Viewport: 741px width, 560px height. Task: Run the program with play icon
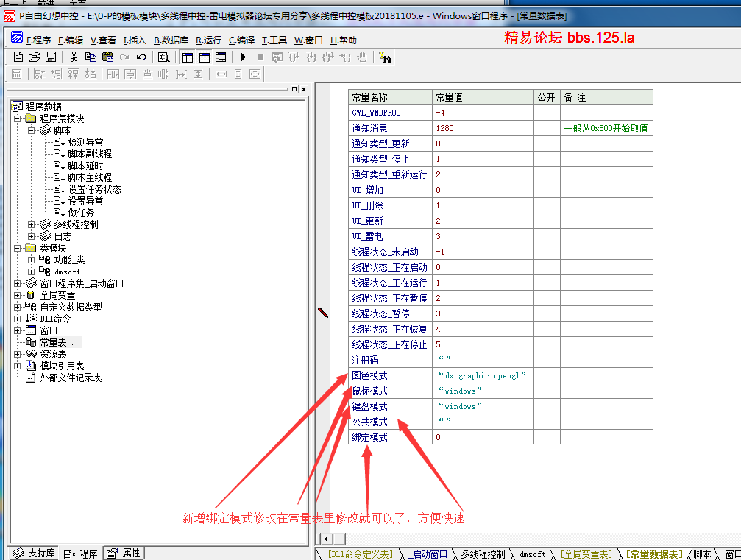pos(244,57)
